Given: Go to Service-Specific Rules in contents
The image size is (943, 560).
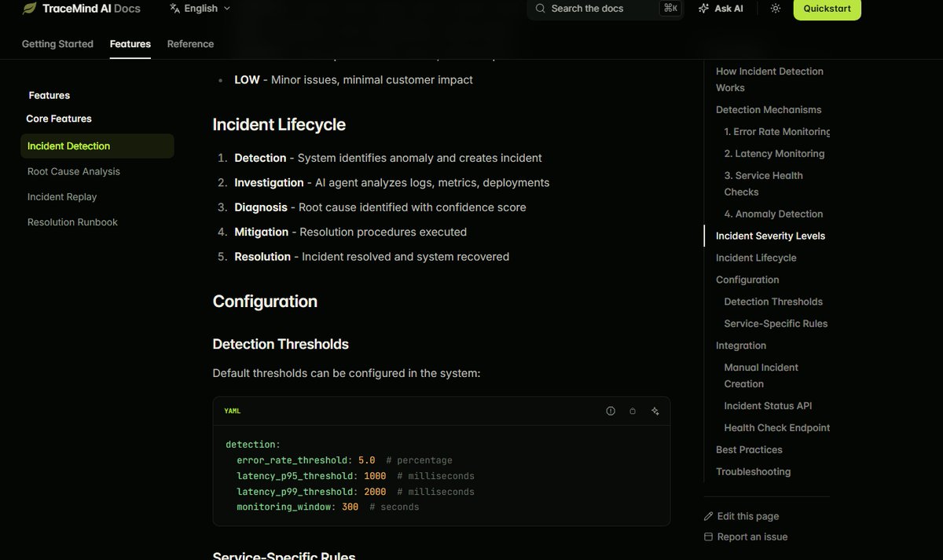Looking at the screenshot, I should pyautogui.click(x=776, y=324).
